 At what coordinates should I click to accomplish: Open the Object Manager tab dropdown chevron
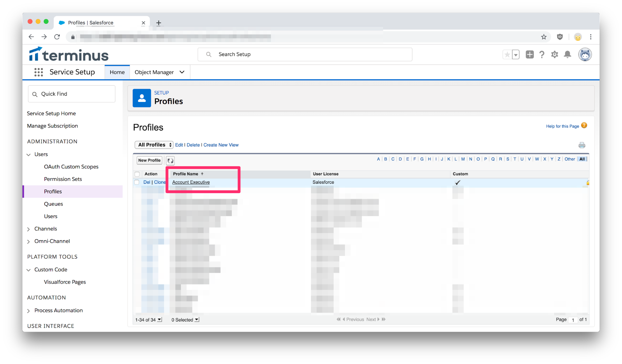click(182, 72)
